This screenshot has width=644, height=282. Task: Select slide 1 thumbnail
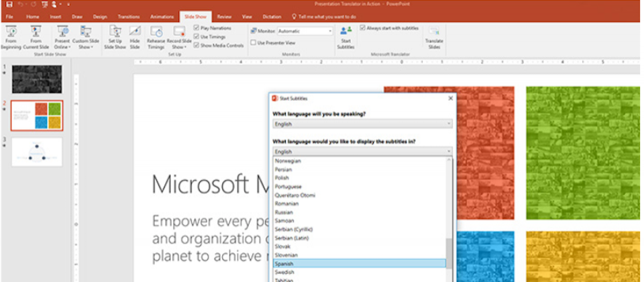pos(37,79)
